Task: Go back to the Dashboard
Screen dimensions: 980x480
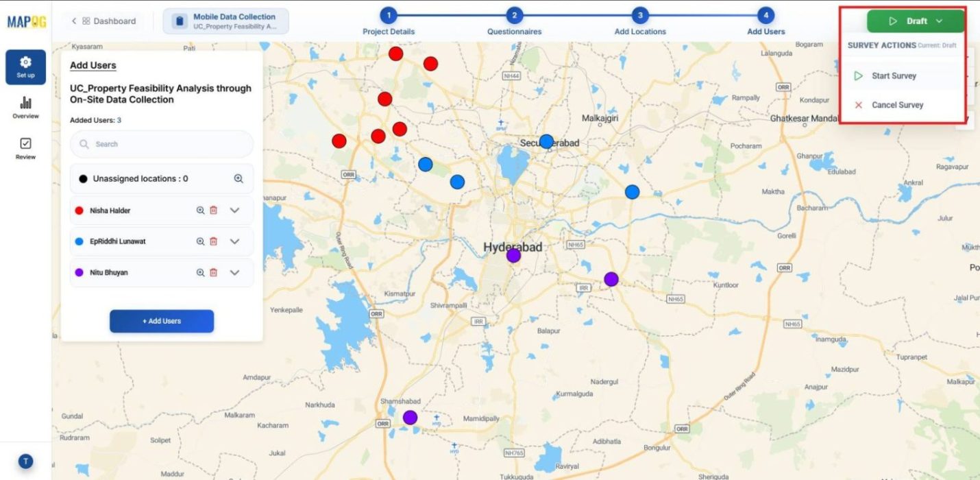Action: tap(104, 21)
